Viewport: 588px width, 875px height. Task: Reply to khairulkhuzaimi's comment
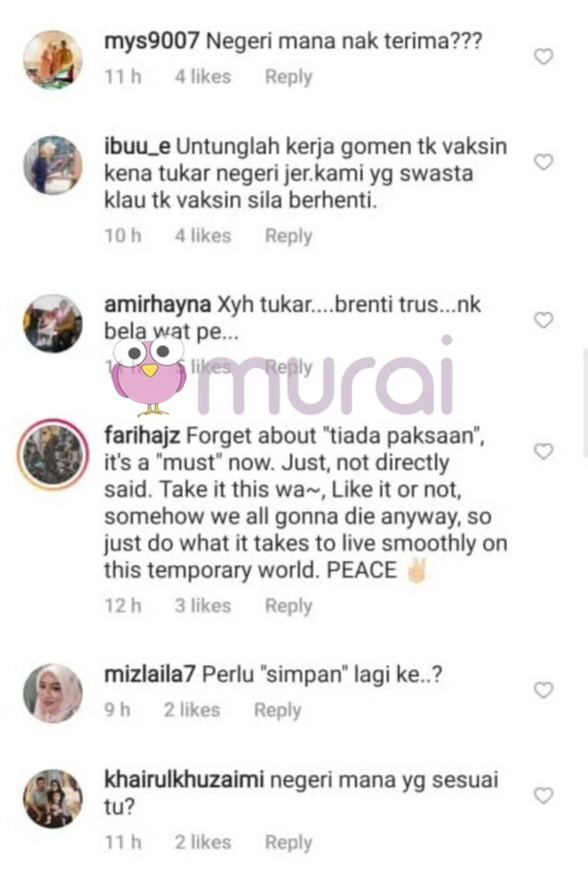288,843
